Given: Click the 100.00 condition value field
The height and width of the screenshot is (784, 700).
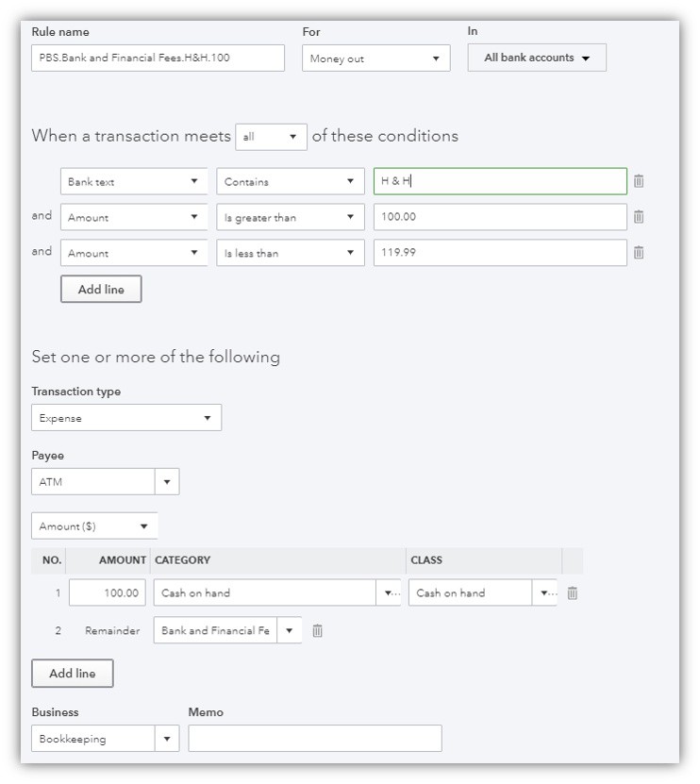Looking at the screenshot, I should click(x=500, y=217).
